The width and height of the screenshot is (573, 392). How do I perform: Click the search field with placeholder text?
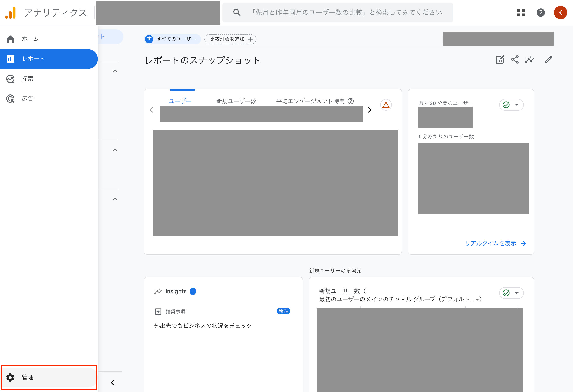tap(337, 13)
